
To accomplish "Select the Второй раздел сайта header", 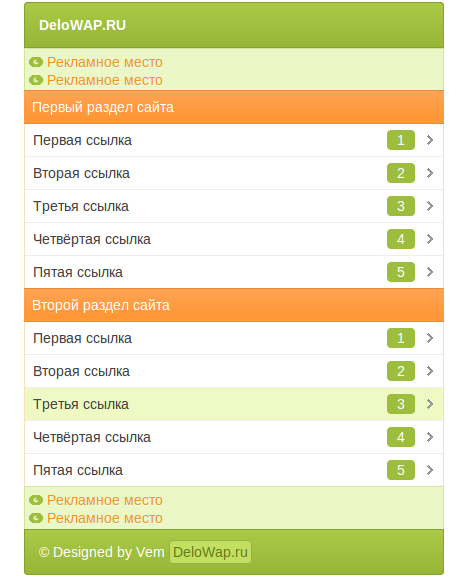I will [234, 305].
